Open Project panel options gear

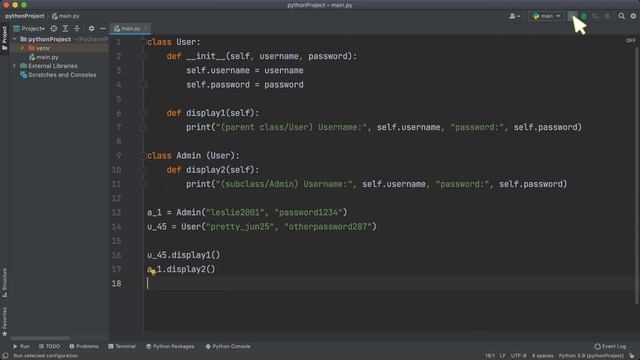click(91, 29)
